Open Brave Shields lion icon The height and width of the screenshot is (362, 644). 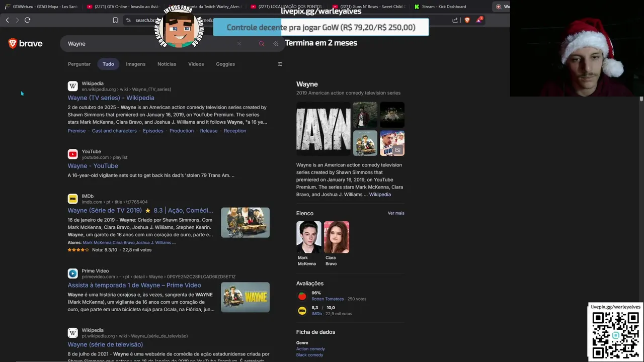click(x=467, y=20)
